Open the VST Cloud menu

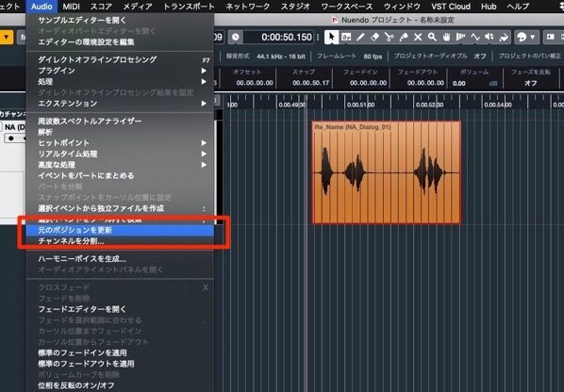click(451, 7)
